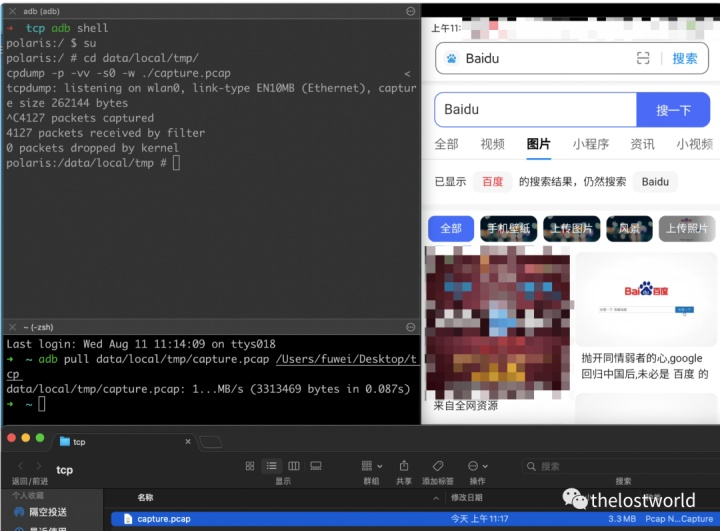Click the scan icon in address bar
Viewport: 720px width, 531px height.
tap(643, 58)
